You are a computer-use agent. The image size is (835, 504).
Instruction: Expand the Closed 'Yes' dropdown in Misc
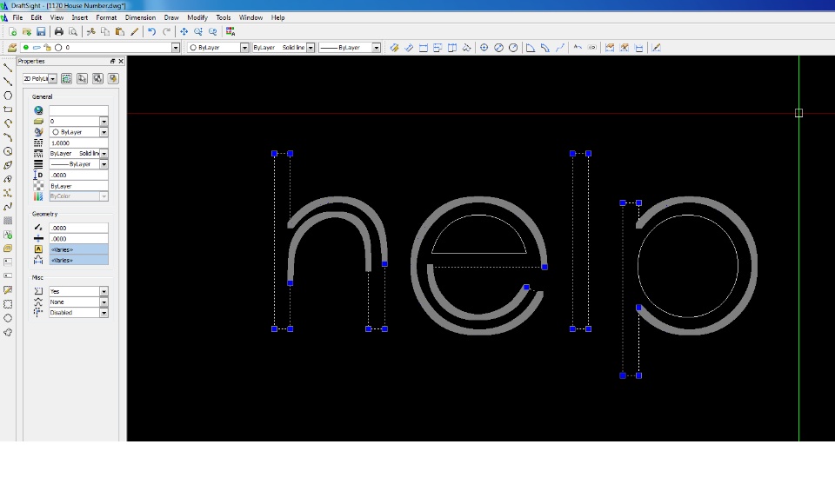pyautogui.click(x=104, y=291)
